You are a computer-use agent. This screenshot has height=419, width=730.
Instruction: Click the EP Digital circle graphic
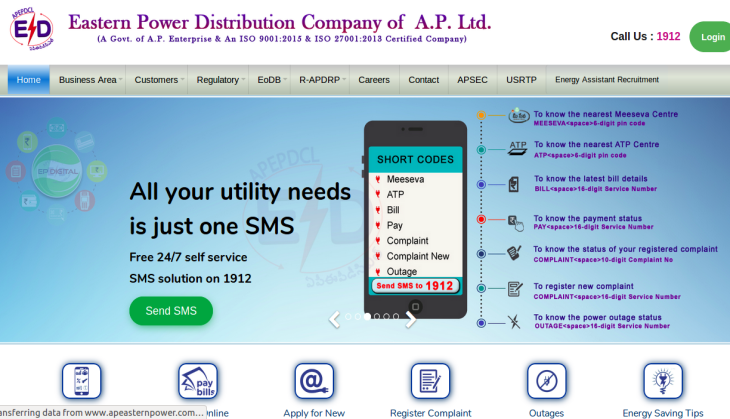point(57,171)
